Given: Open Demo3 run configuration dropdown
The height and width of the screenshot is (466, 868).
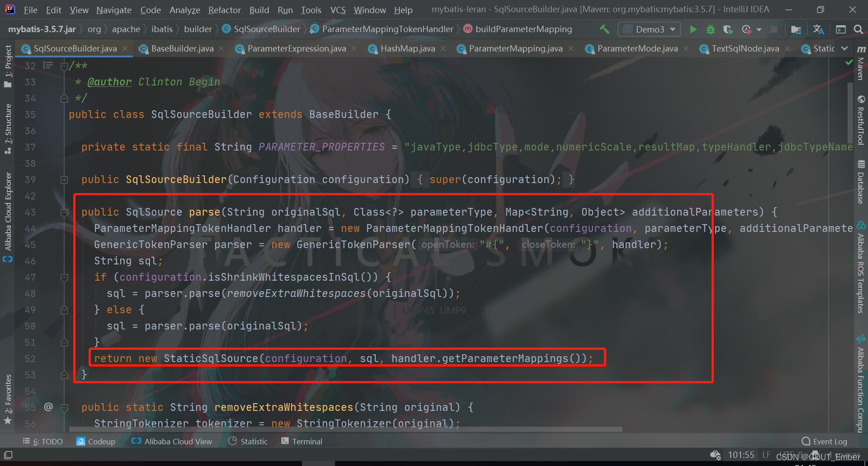Looking at the screenshot, I should tap(649, 29).
